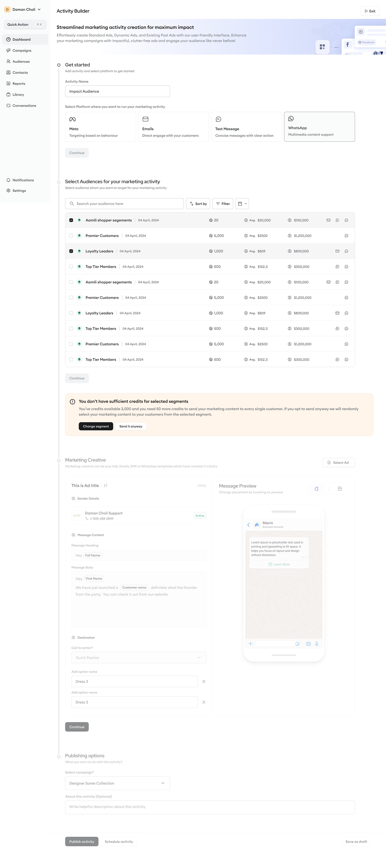Click the Active status badge
Screen dimensions: 386x868
(200, 516)
